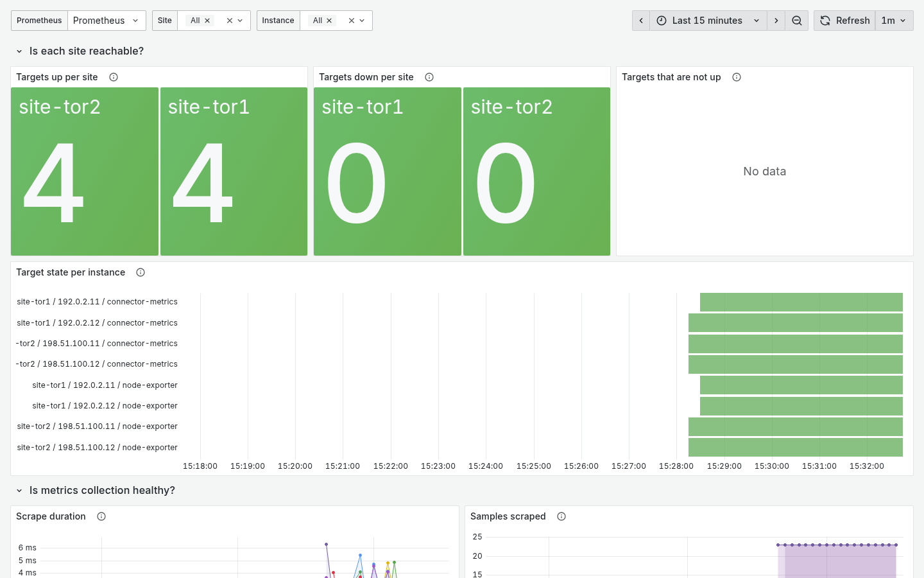Show info for Targets up per site
Screen dimensions: 924x578
[114, 77]
